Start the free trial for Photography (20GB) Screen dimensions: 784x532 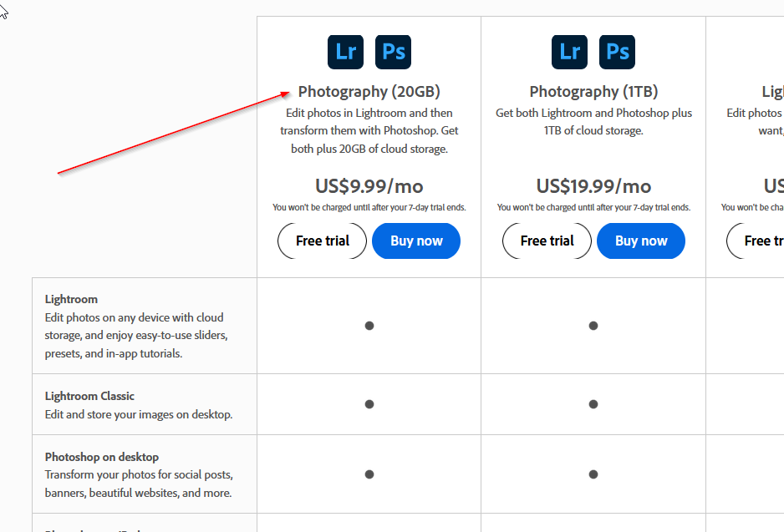pyautogui.click(x=323, y=241)
